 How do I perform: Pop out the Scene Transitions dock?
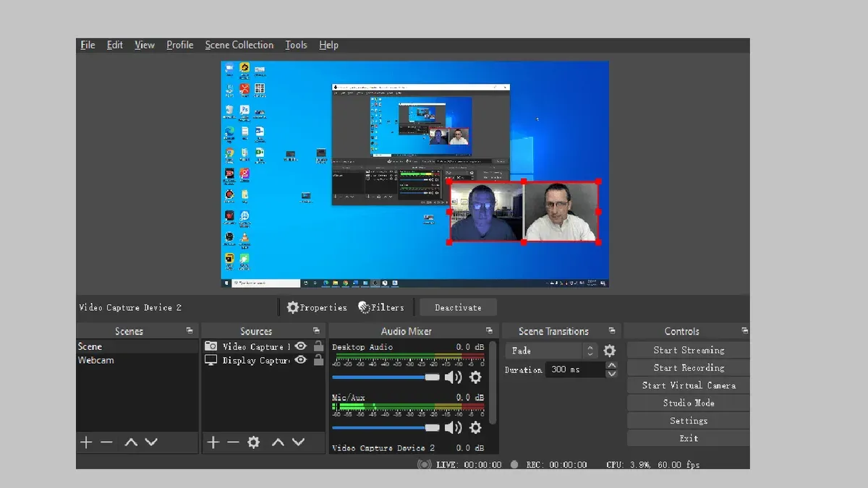click(x=612, y=331)
